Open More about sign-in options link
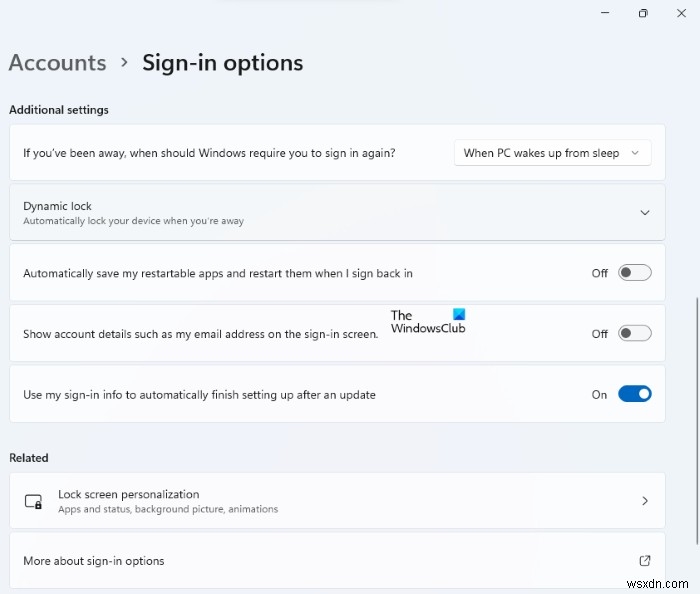Viewport: 700px width, 594px height. 337,561
